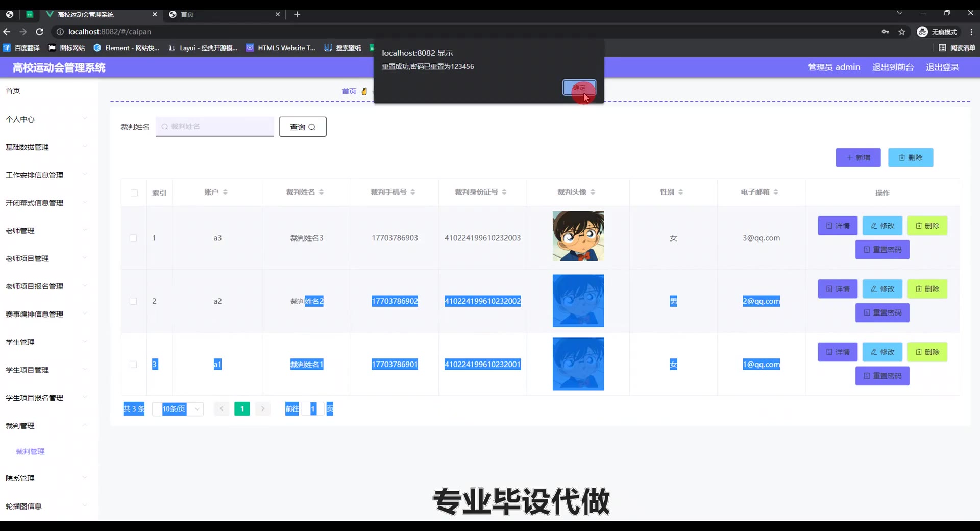Sort by 裁判手机号 column
Screen dimensions: 980x531
[x=412, y=192]
